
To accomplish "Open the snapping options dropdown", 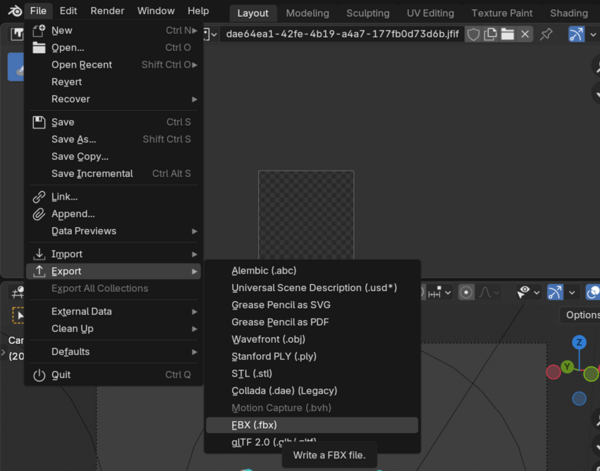I will click(439, 293).
